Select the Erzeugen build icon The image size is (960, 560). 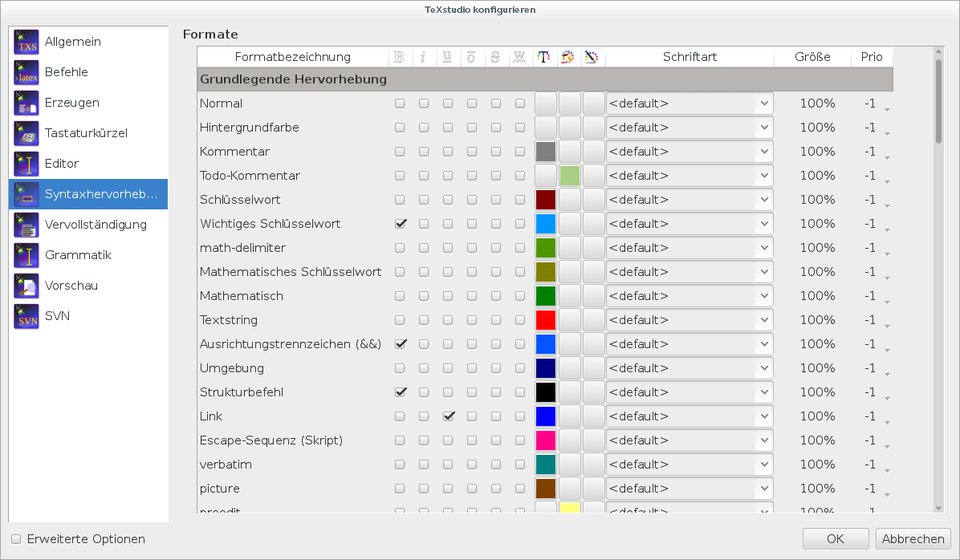pos(26,103)
